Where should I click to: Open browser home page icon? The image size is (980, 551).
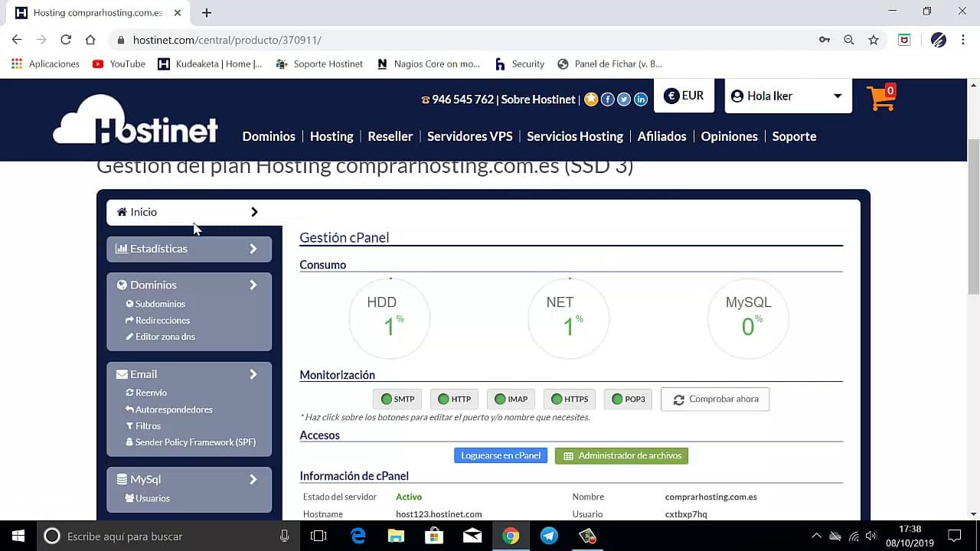[90, 40]
